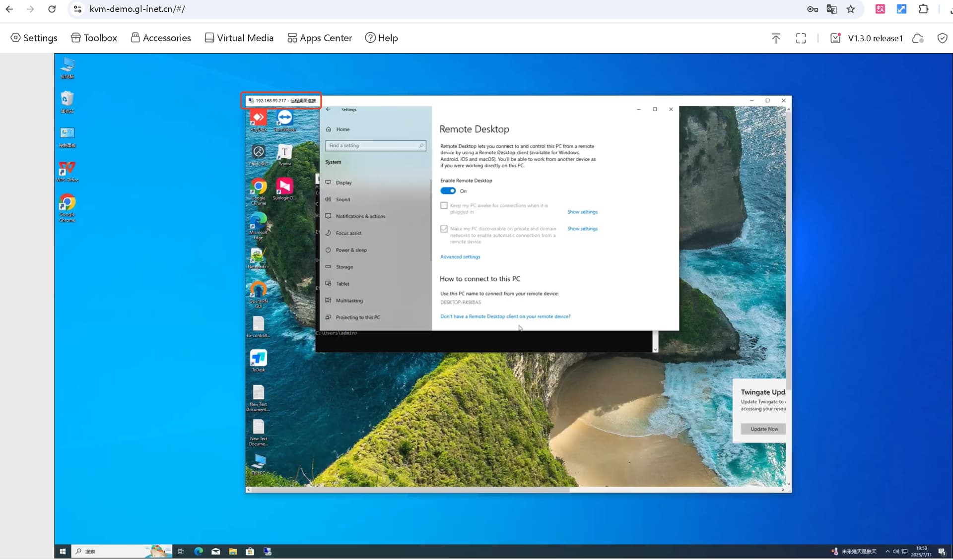Open the Virtual Media menu
This screenshot has width=953, height=560.
[239, 38]
